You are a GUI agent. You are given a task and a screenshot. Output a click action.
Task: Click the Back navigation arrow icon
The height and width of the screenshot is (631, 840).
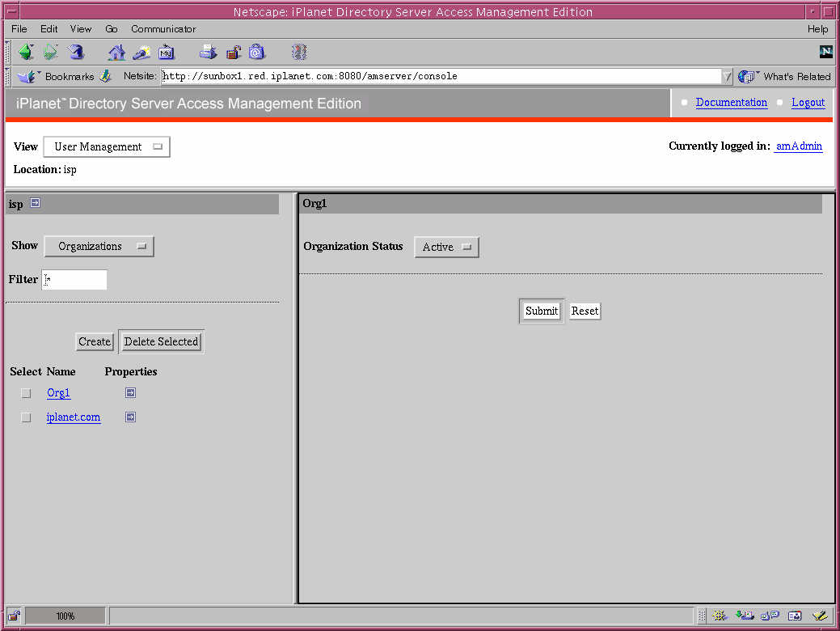pyautogui.click(x=26, y=52)
